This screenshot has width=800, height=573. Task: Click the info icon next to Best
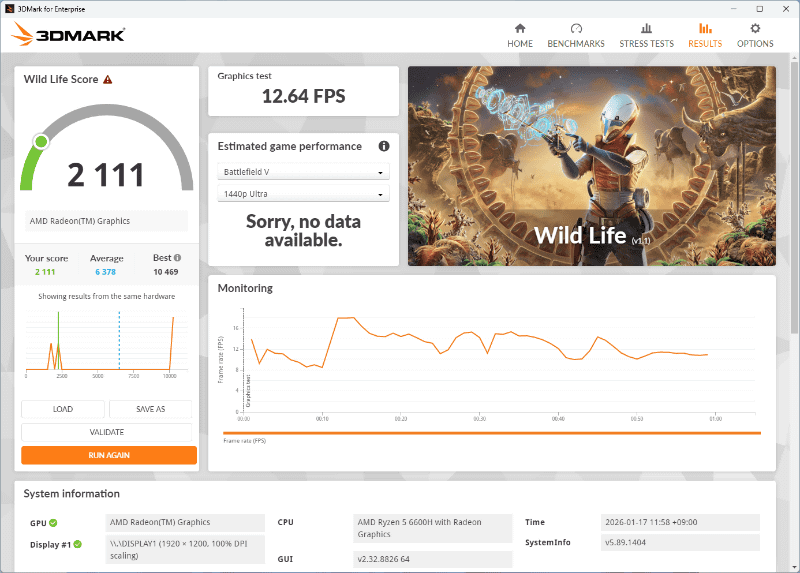point(177,258)
